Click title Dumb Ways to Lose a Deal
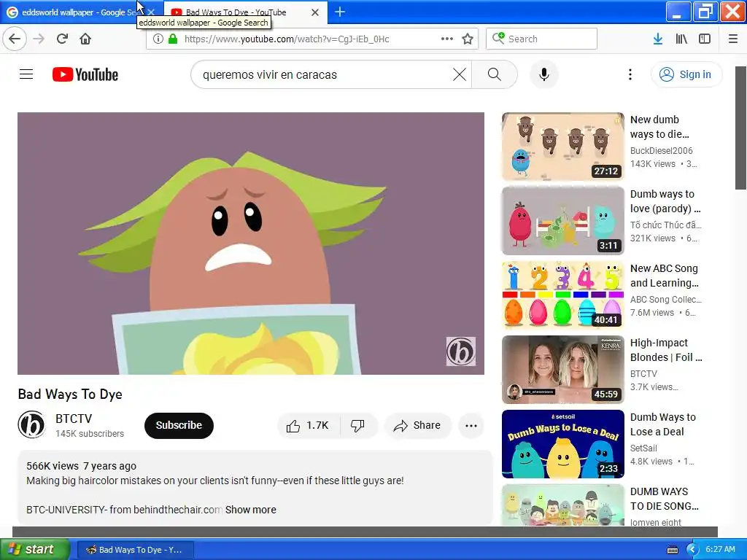 (x=662, y=424)
